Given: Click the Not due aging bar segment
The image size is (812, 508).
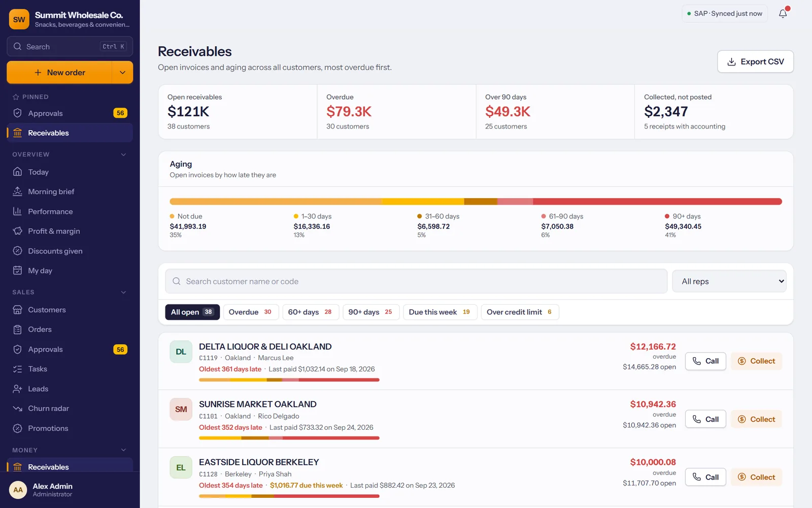Looking at the screenshot, I should coord(276,202).
